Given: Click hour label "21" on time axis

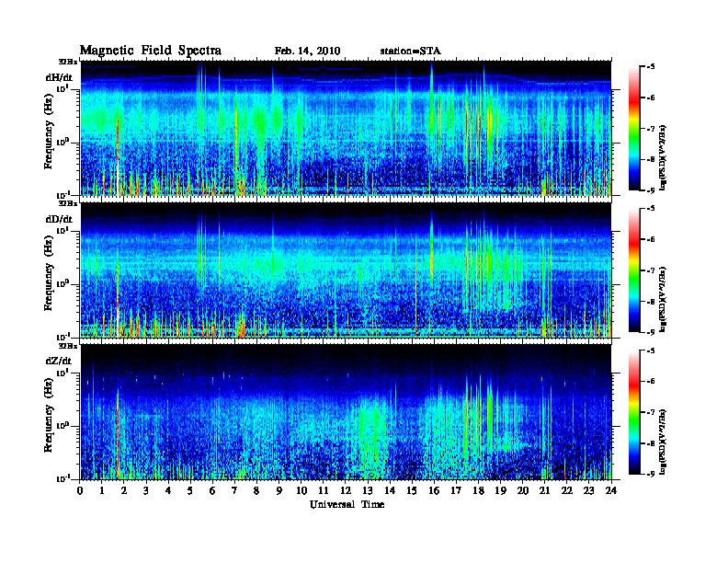Looking at the screenshot, I should coord(544,490).
